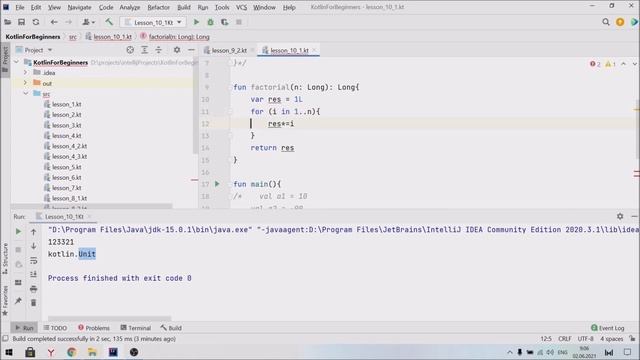Viewport: 640px width, 360px height.
Task: Click the run gutter icon beside main
Action: click(217, 184)
